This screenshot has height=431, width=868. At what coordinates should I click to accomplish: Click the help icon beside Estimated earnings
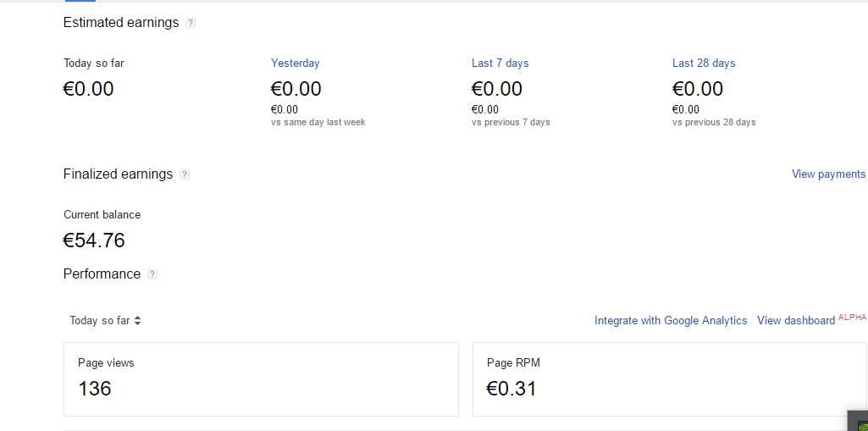tap(191, 23)
